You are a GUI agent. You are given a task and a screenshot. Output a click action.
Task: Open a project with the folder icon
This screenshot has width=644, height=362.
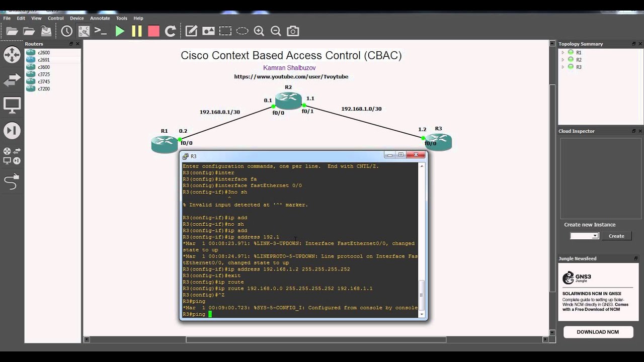(29, 31)
